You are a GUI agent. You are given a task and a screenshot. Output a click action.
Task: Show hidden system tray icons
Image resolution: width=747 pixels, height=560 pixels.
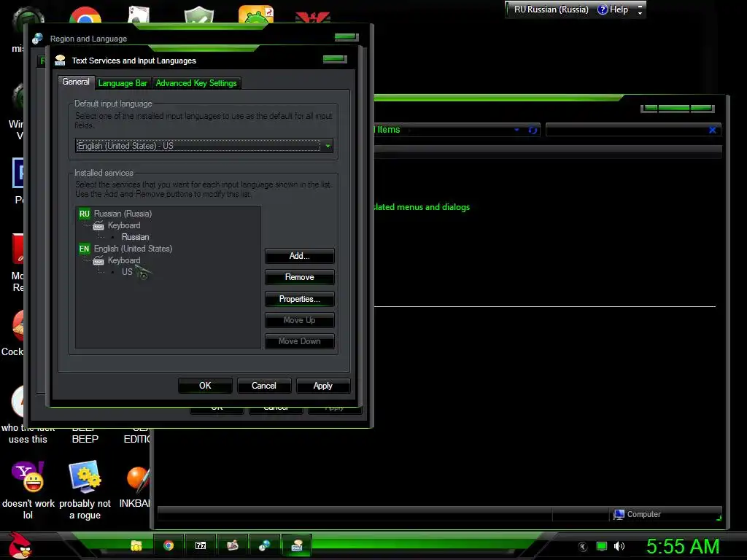pyautogui.click(x=582, y=547)
